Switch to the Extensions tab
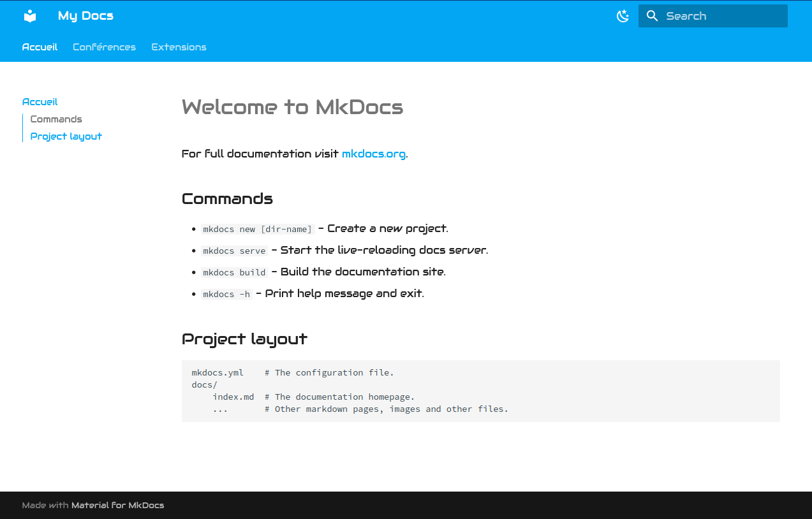Screen dimensions: 812x519 coord(179,47)
